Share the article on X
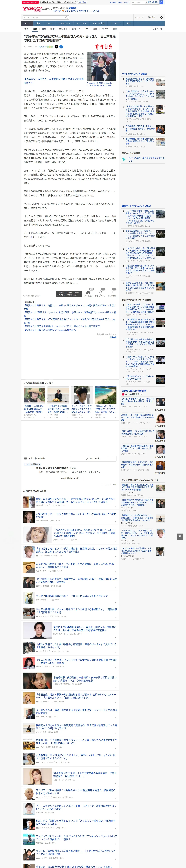186x868 pixels. click(56, 47)
